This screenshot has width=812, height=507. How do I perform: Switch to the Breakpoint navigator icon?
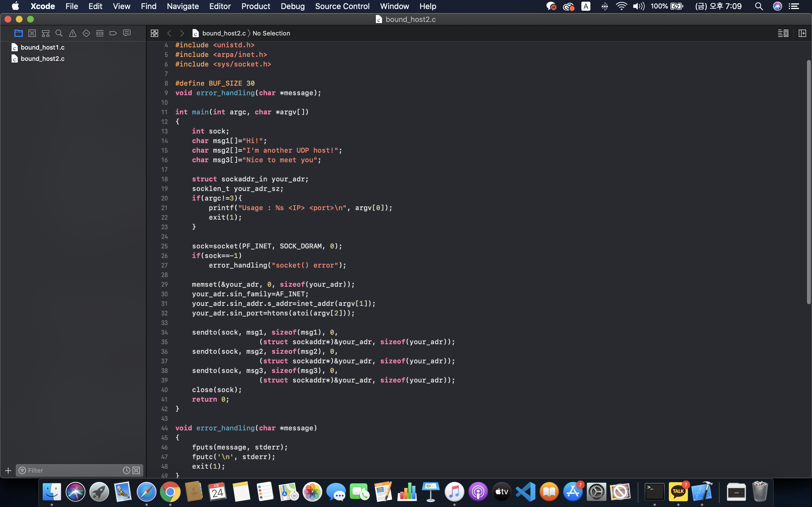pyautogui.click(x=113, y=33)
